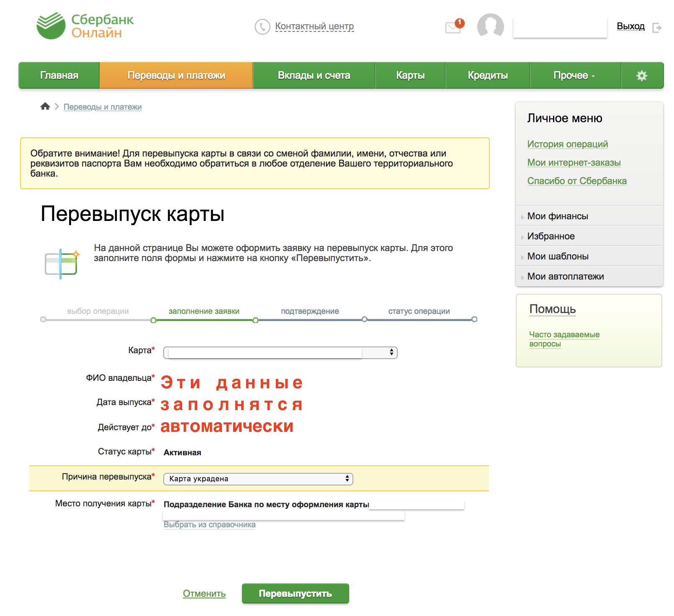Open the Кредиты tab

click(x=488, y=75)
